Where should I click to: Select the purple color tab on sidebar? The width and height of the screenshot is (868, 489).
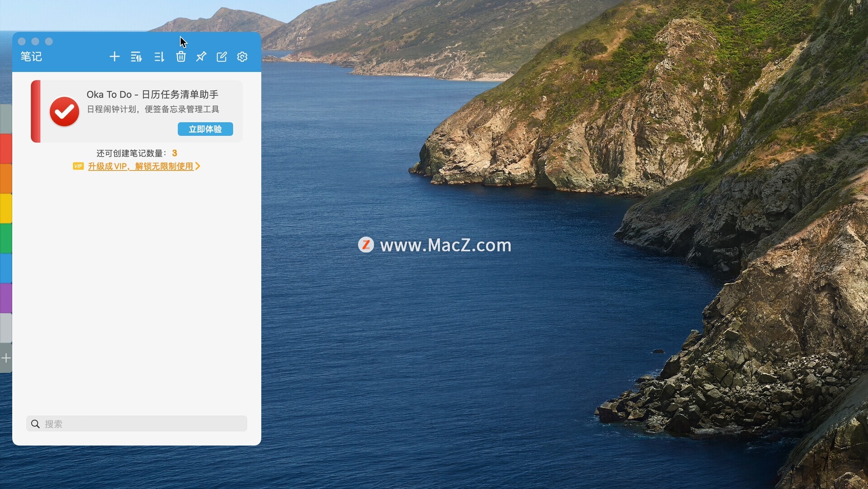(x=6, y=298)
